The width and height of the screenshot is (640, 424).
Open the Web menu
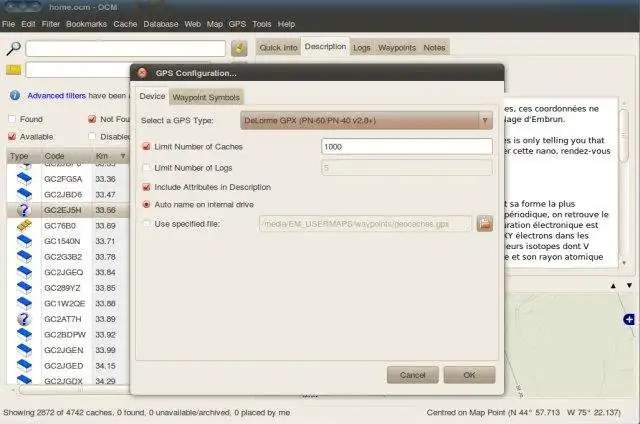click(192, 24)
